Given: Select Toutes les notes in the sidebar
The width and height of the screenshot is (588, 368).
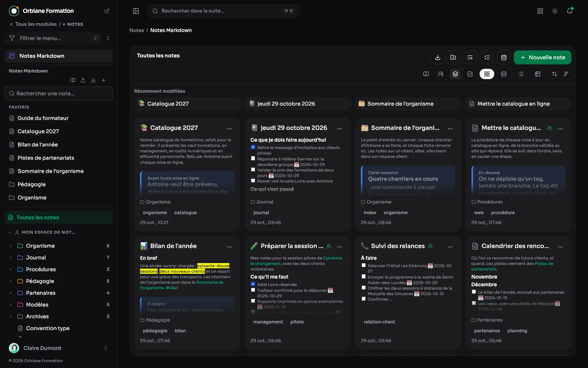Looking at the screenshot, I should pyautogui.click(x=59, y=217).
